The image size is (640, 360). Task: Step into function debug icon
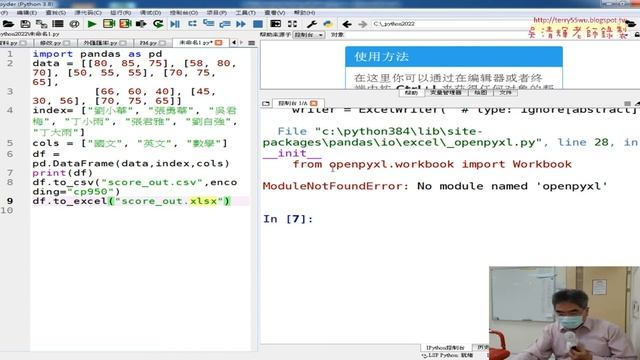click(209, 24)
